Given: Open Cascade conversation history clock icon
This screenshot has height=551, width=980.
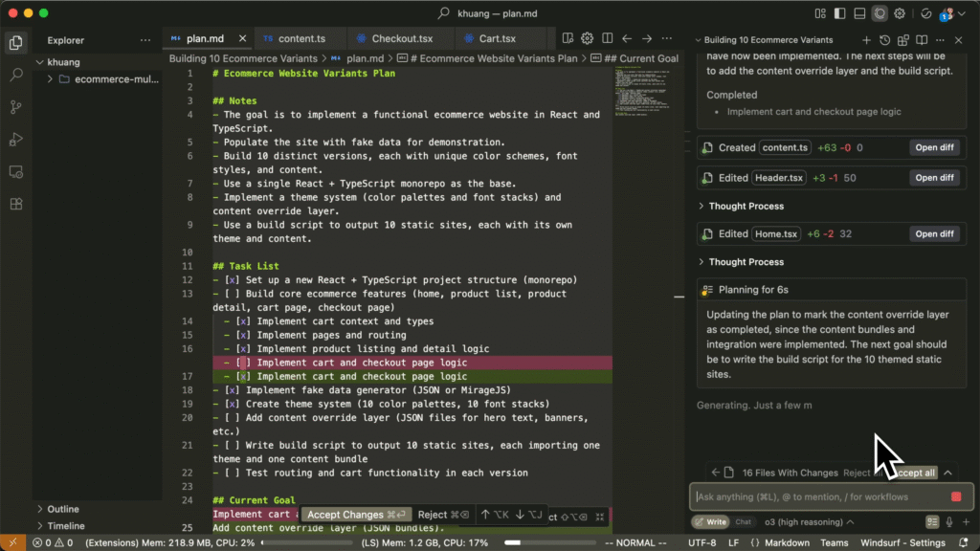Looking at the screenshot, I should click(884, 40).
